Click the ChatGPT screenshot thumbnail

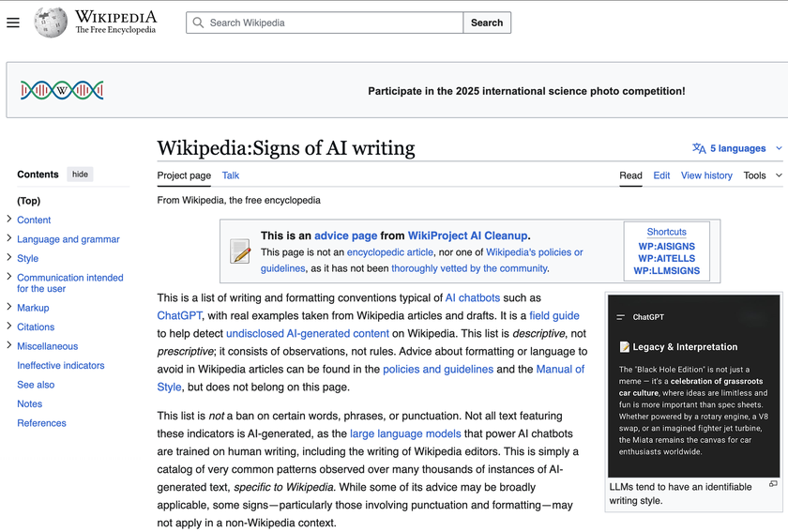pos(693,387)
